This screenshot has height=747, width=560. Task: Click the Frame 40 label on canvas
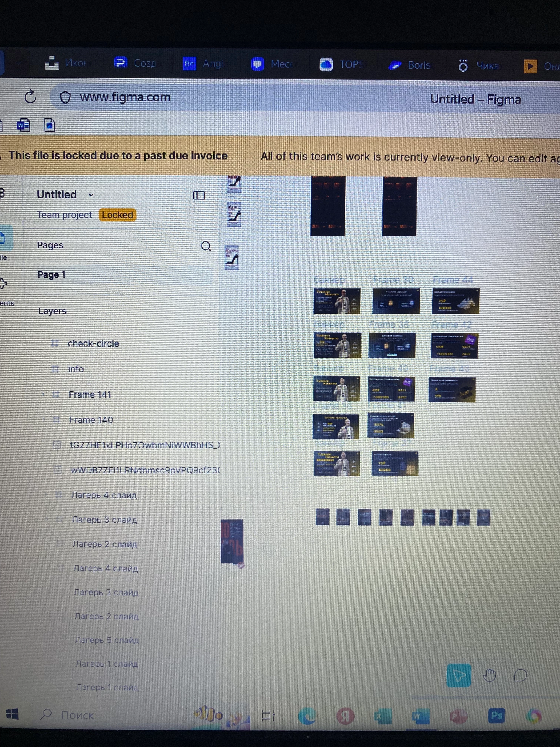tap(388, 368)
